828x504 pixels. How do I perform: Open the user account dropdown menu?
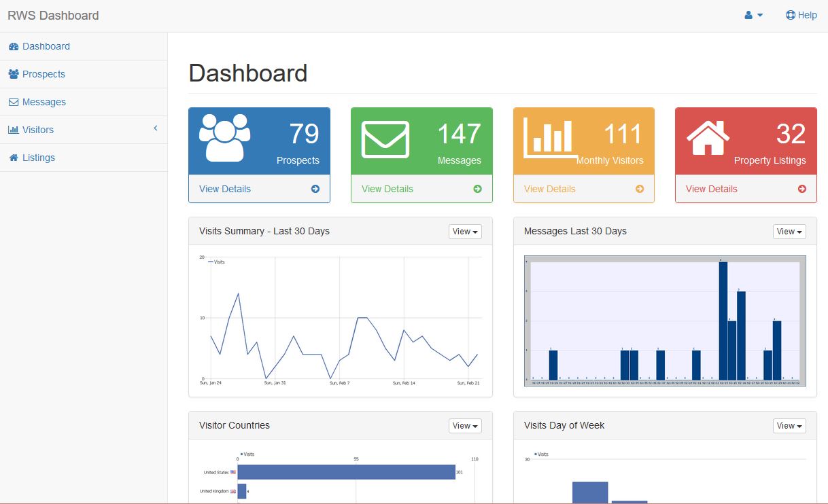pyautogui.click(x=754, y=15)
